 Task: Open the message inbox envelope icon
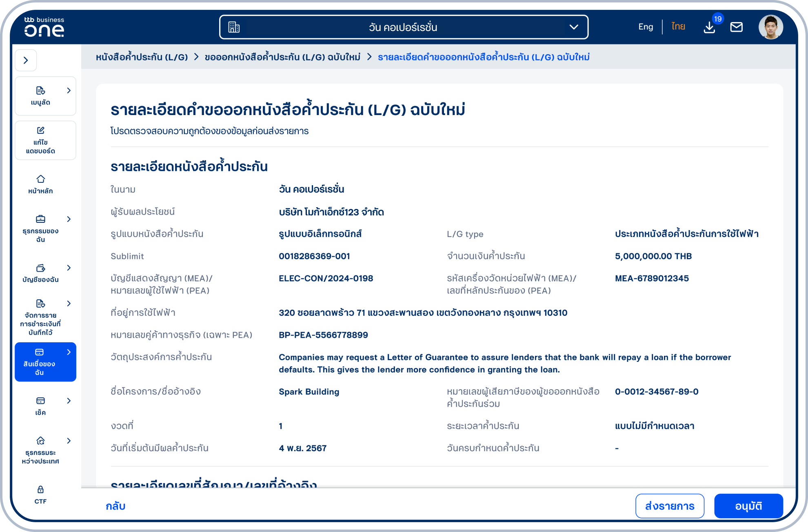tap(737, 27)
